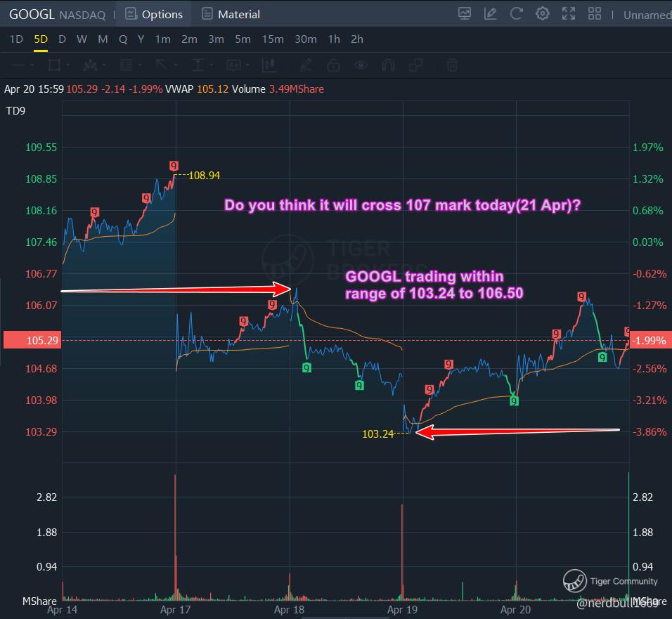Toggle lock drawings padlock icon
The width and height of the screenshot is (672, 619).
(x=333, y=65)
